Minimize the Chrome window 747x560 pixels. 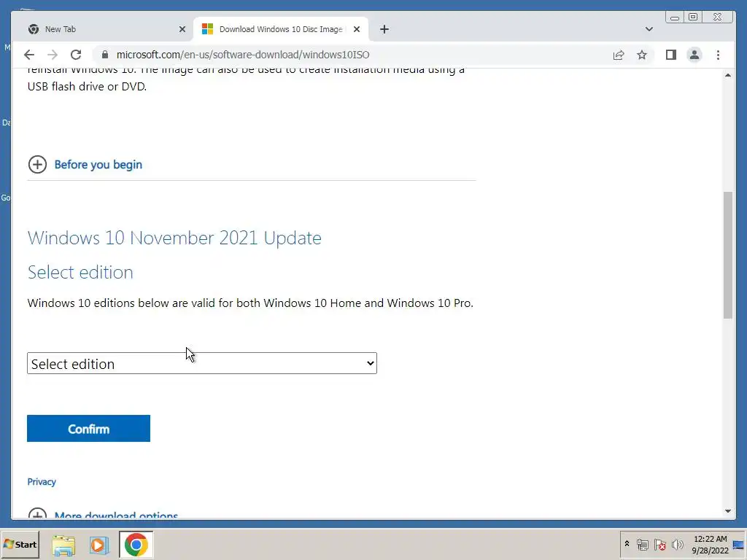pyautogui.click(x=675, y=17)
